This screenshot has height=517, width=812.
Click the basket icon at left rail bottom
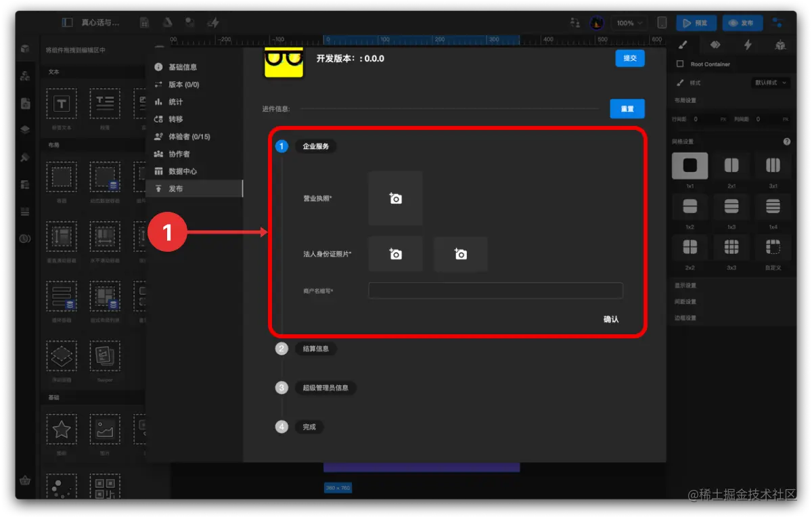coord(25,481)
